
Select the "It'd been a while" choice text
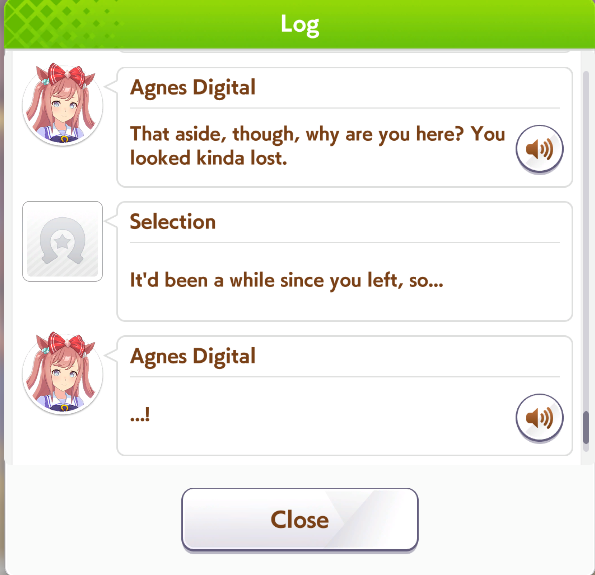tap(286, 280)
